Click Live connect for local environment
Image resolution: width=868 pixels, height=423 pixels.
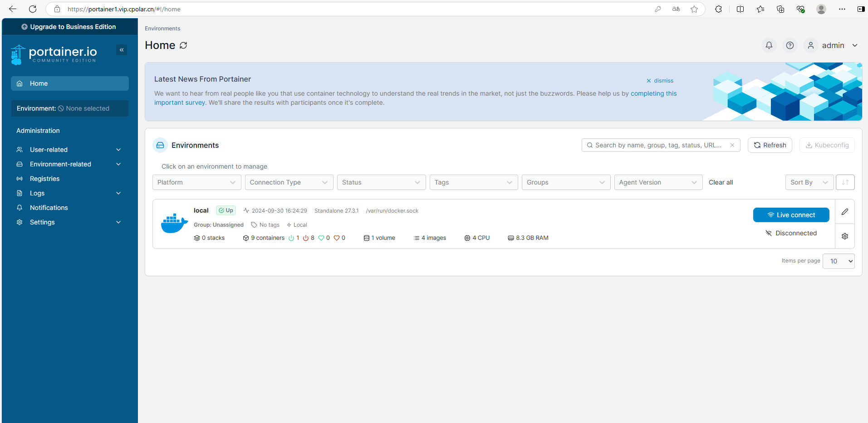click(x=791, y=215)
